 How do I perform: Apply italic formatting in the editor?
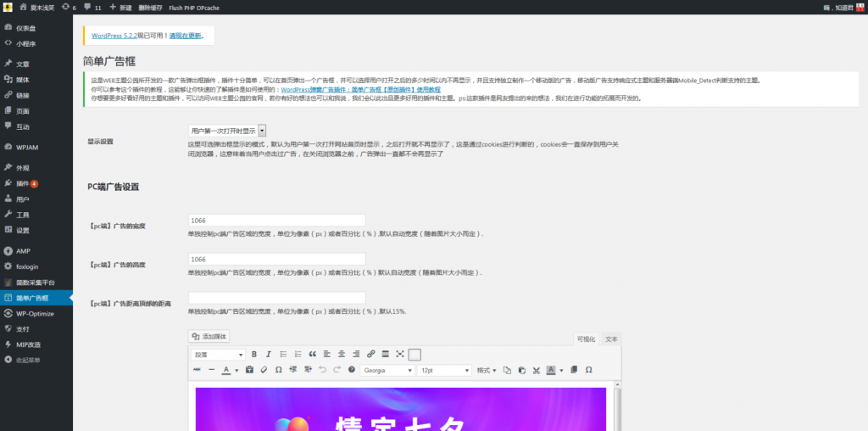(x=269, y=354)
